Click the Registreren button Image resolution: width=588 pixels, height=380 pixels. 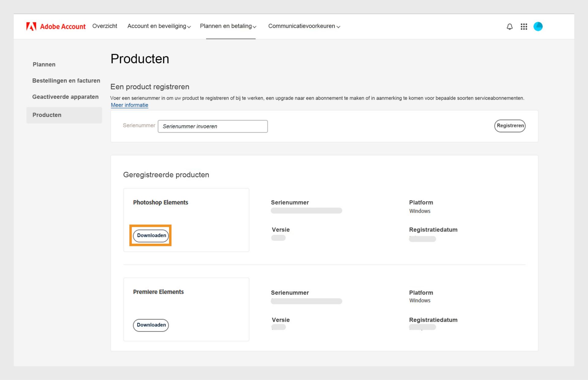tap(510, 126)
